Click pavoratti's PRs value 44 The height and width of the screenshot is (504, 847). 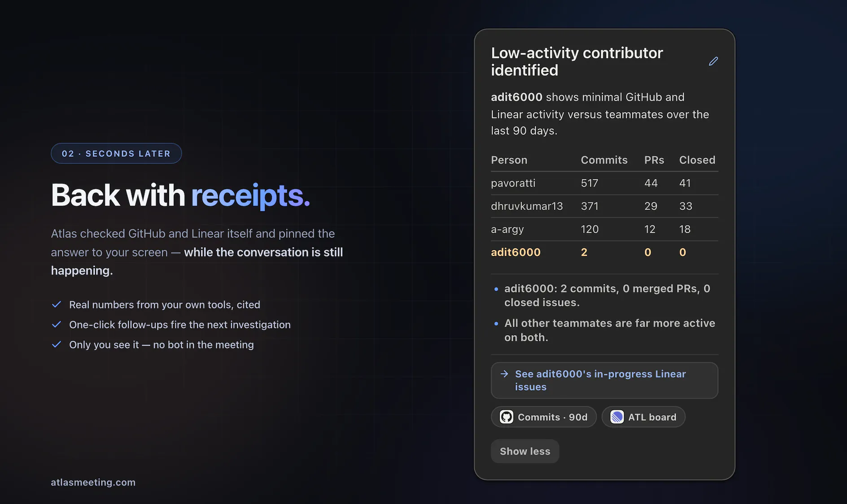[x=651, y=183]
